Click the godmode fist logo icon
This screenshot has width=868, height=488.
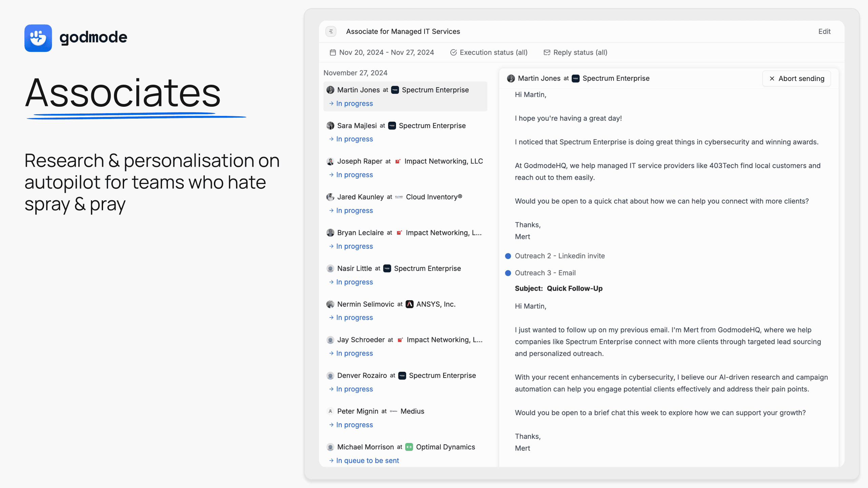tap(38, 38)
